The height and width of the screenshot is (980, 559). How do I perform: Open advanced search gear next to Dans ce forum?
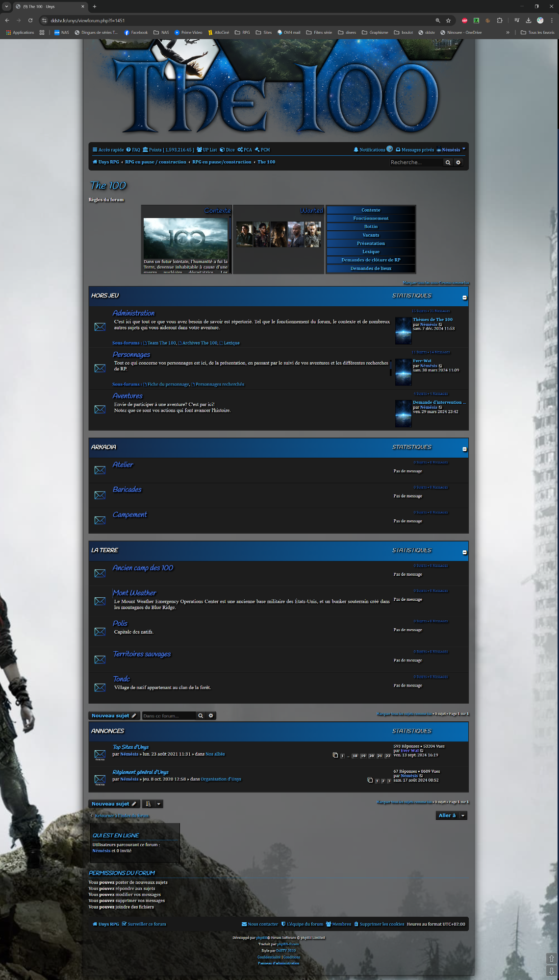click(211, 716)
